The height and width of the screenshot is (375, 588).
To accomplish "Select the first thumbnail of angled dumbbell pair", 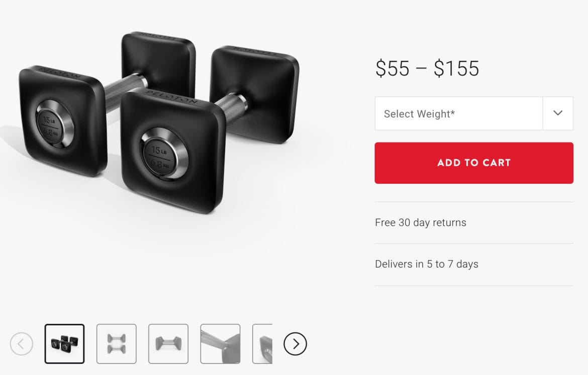I will pos(64,343).
